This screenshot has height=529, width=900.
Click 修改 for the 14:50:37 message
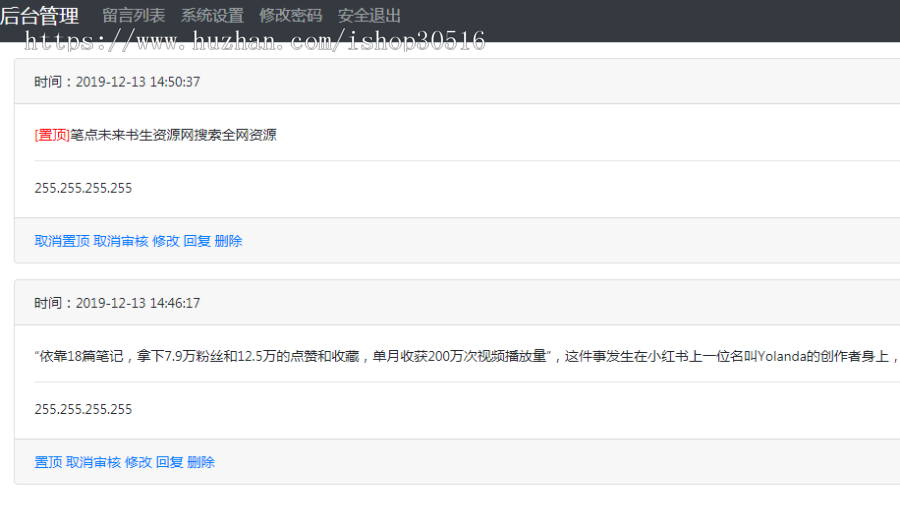pos(166,241)
